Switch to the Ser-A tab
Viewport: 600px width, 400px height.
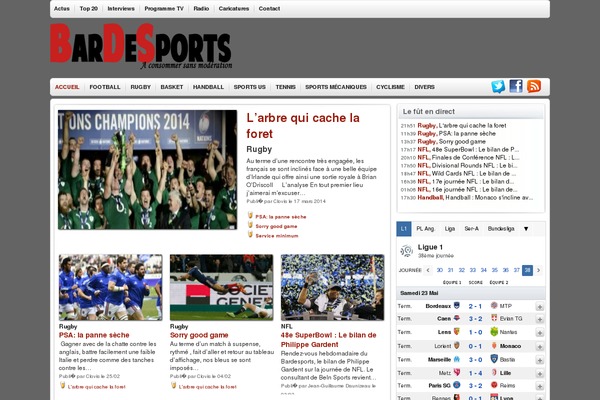(x=471, y=229)
